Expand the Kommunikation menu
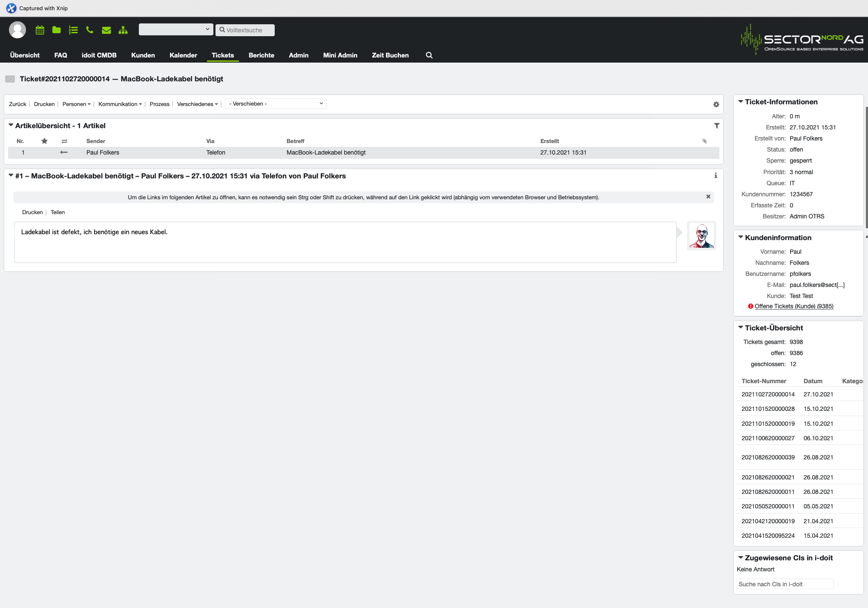868x608 pixels. point(120,104)
